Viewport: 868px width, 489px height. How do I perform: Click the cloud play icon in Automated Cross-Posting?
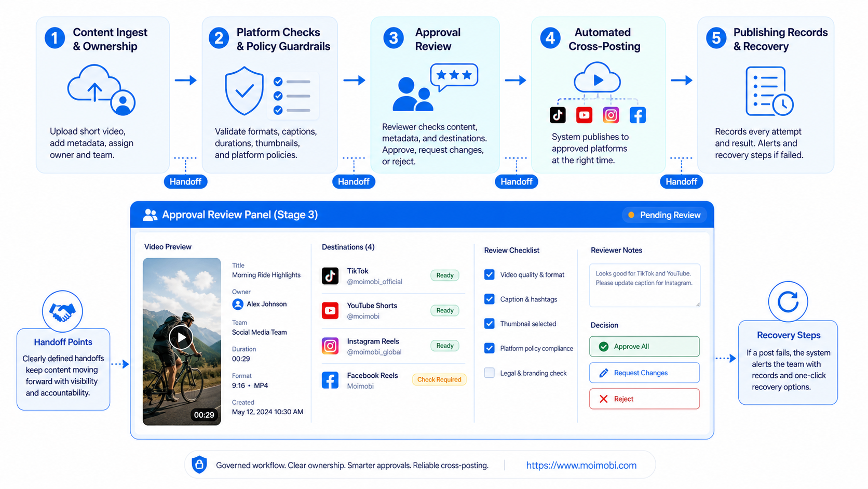597,78
